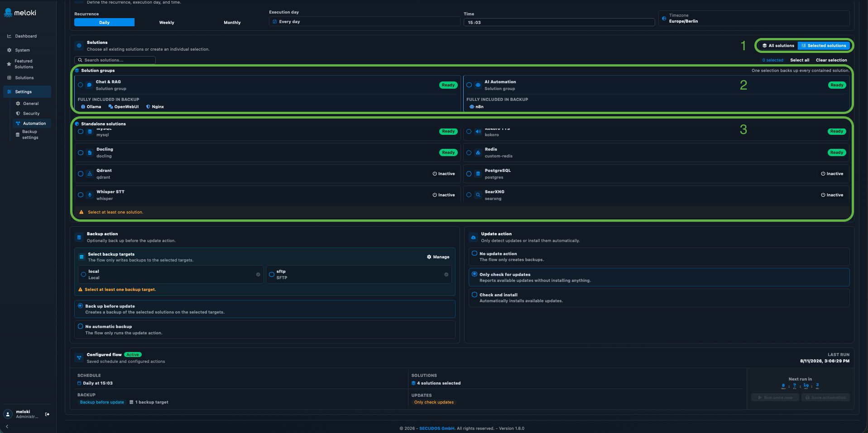Select the Chat & RAG solution group radio

81,85
